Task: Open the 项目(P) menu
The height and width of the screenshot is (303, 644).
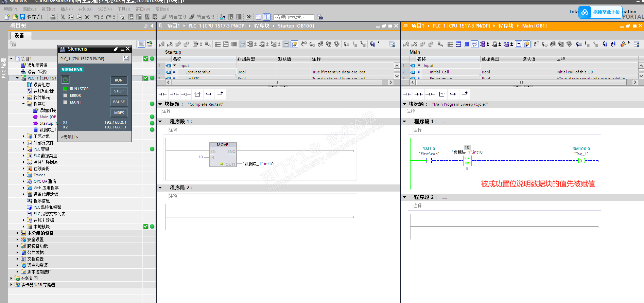Action: click(10, 9)
